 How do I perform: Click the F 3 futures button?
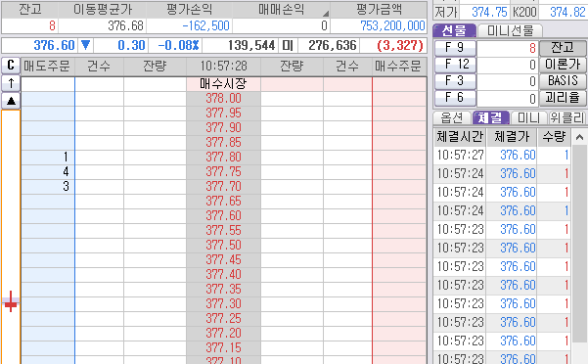click(455, 81)
